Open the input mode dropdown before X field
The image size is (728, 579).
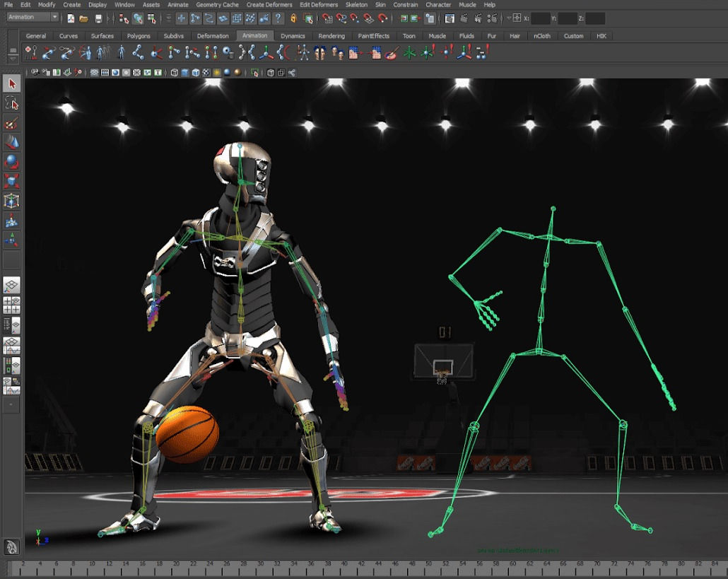pyautogui.click(x=516, y=18)
